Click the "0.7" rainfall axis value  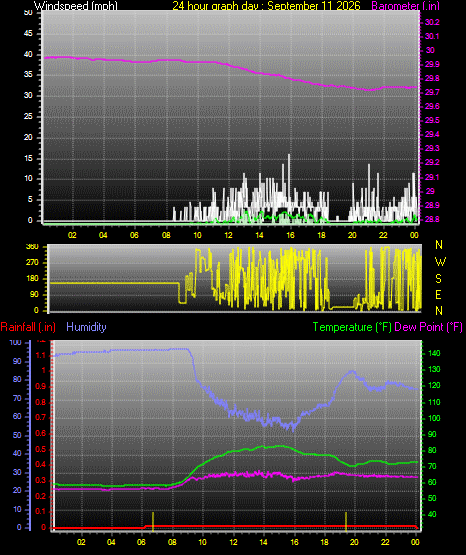coord(41,418)
